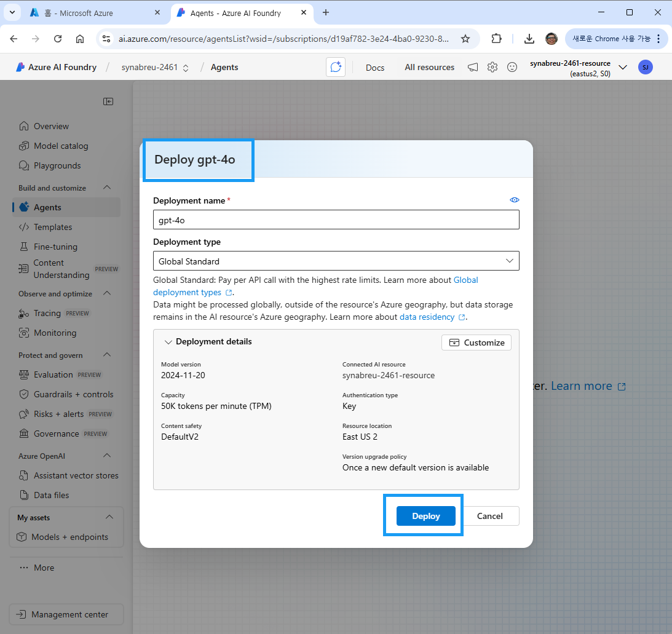Select the Agents - Azure AI Foundry tab
672x634 pixels.
pyautogui.click(x=242, y=13)
